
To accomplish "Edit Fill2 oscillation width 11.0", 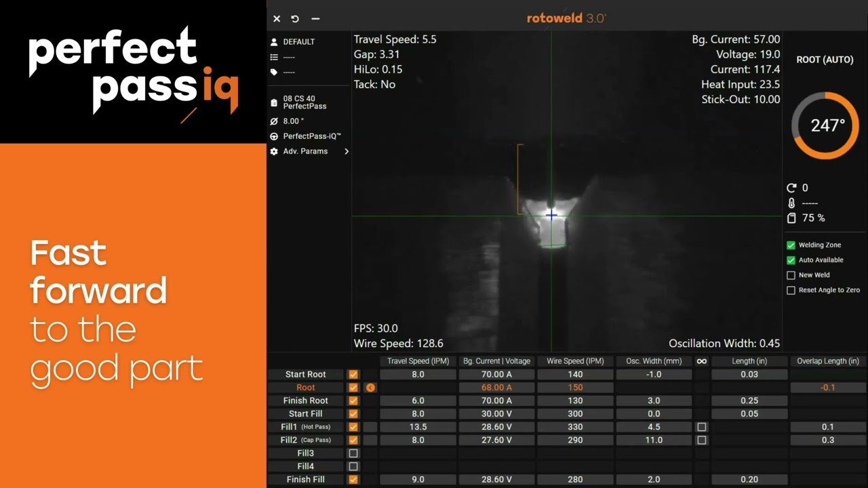I will 654,440.
